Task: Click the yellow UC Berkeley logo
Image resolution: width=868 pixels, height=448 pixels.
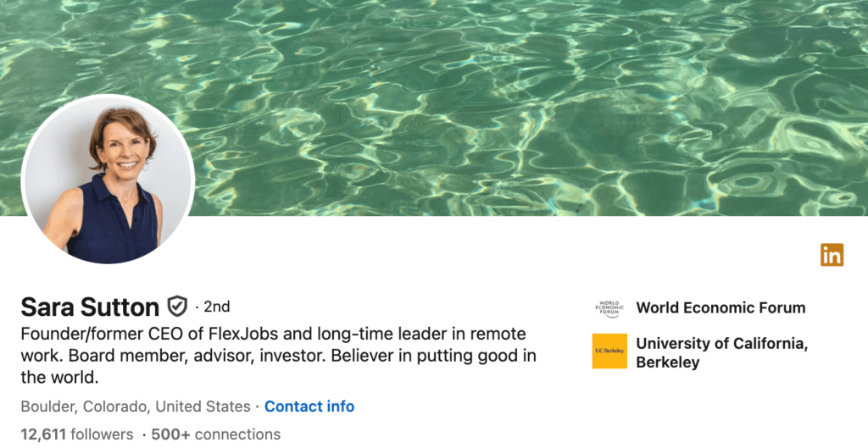Action: (x=609, y=351)
